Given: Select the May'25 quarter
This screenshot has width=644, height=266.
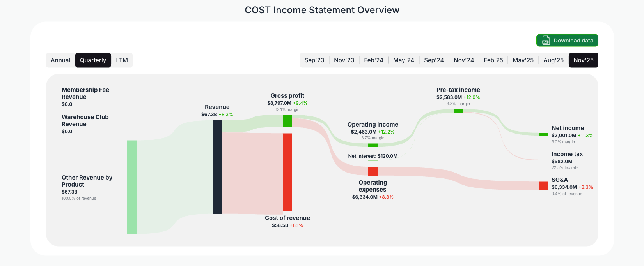Looking at the screenshot, I should [523, 60].
